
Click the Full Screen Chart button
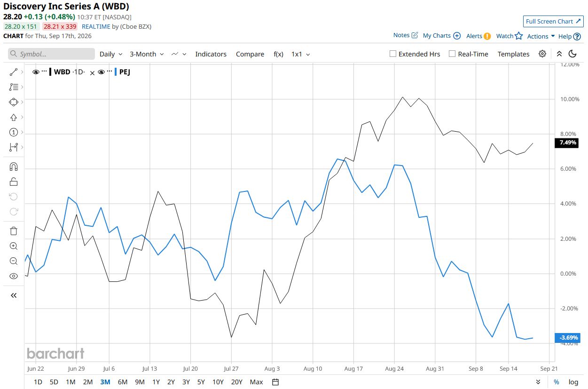coord(553,21)
